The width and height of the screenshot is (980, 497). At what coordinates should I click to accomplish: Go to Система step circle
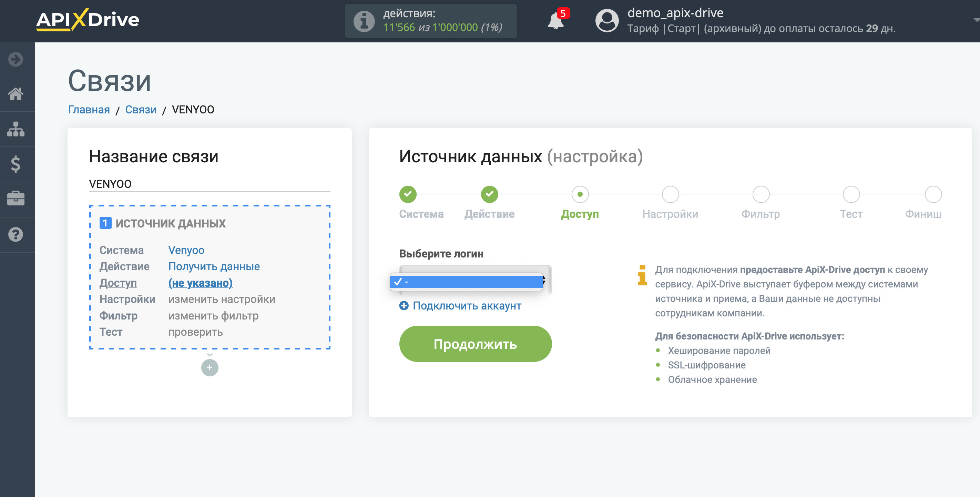(408, 194)
